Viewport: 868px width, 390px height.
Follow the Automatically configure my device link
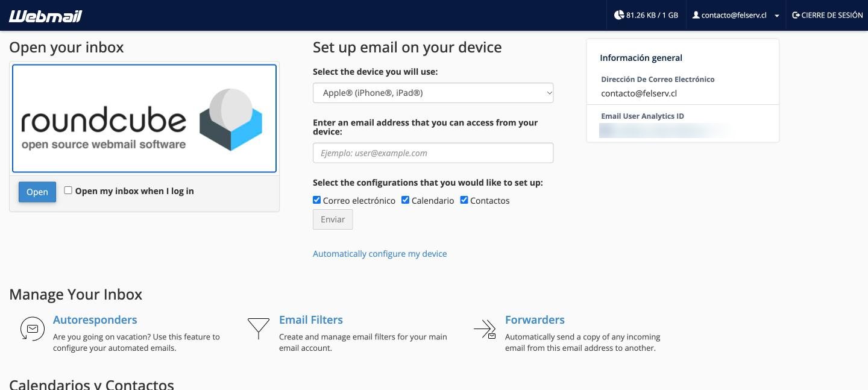point(380,254)
